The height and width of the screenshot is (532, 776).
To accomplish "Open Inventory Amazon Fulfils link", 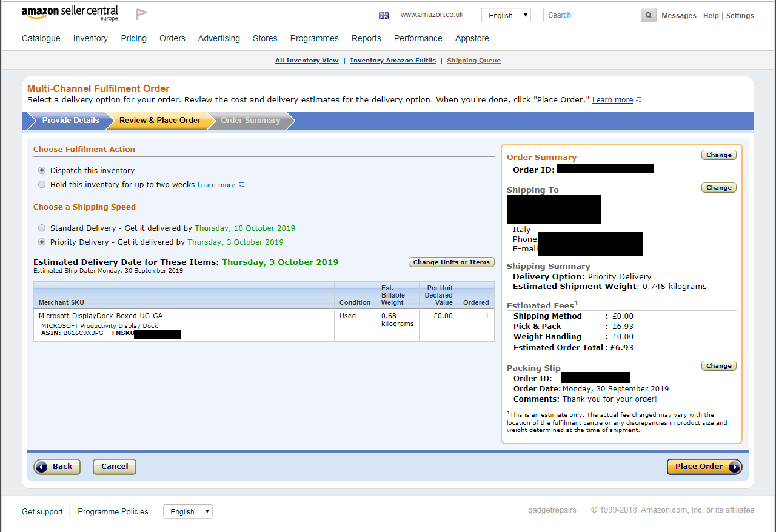I will coord(393,61).
